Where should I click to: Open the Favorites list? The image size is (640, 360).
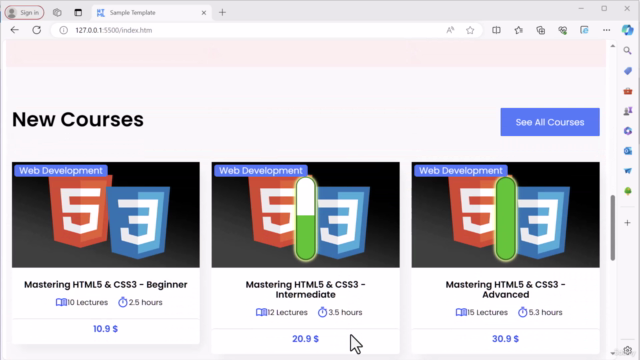518,30
